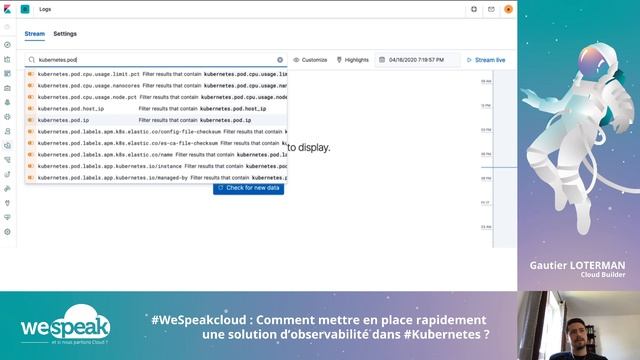The width and height of the screenshot is (640, 360).
Task: Open Maps icon in sidebar
Action: click(7, 102)
